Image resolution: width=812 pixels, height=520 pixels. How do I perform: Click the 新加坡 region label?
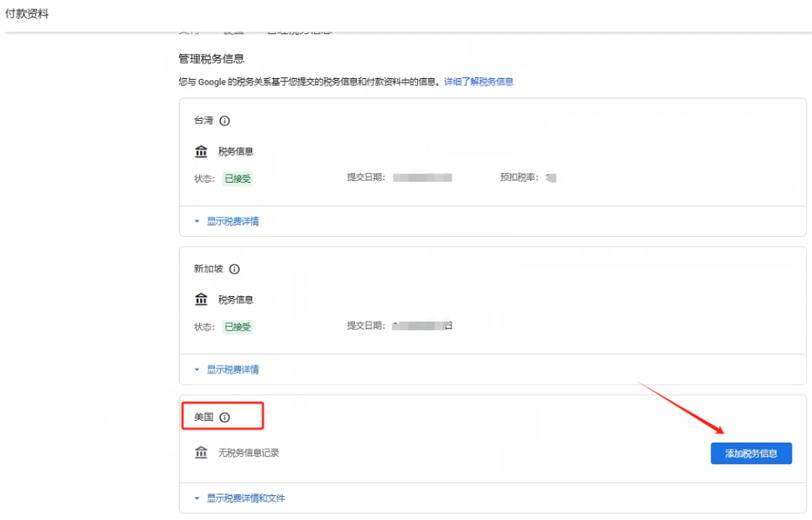[208, 268]
